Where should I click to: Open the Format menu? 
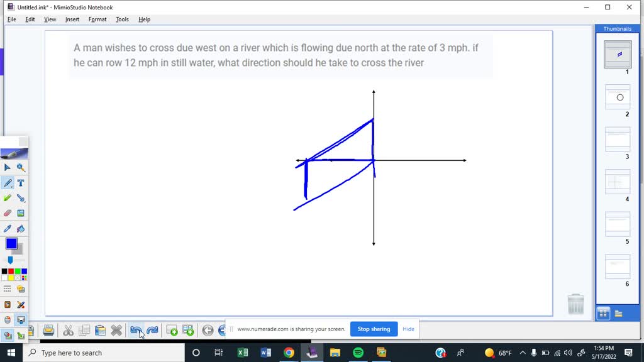click(x=97, y=19)
